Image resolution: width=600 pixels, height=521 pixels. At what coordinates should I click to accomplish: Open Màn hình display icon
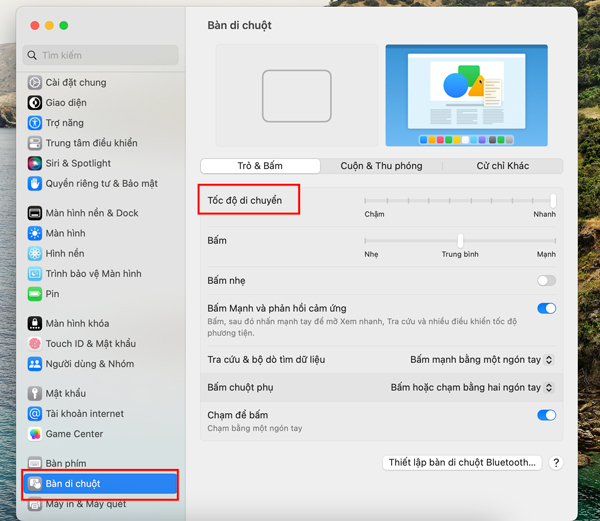[34, 233]
